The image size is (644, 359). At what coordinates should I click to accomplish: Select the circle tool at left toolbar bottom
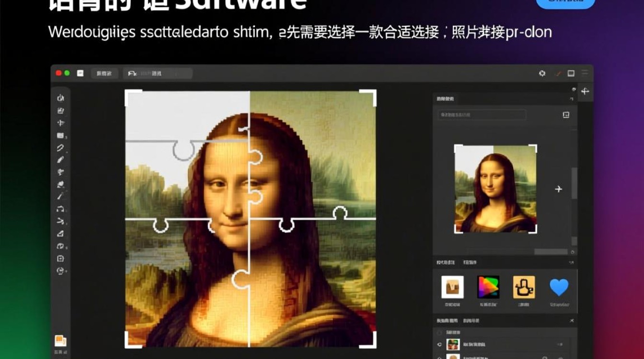[x=60, y=271]
